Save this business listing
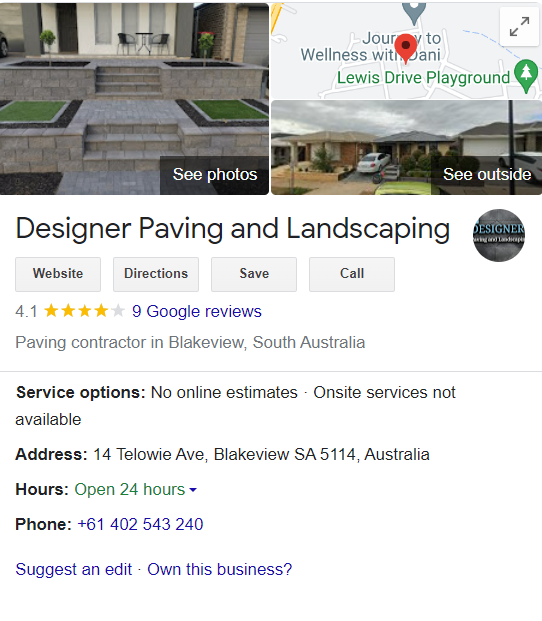Screen dimensions: 542x621 pos(254,274)
